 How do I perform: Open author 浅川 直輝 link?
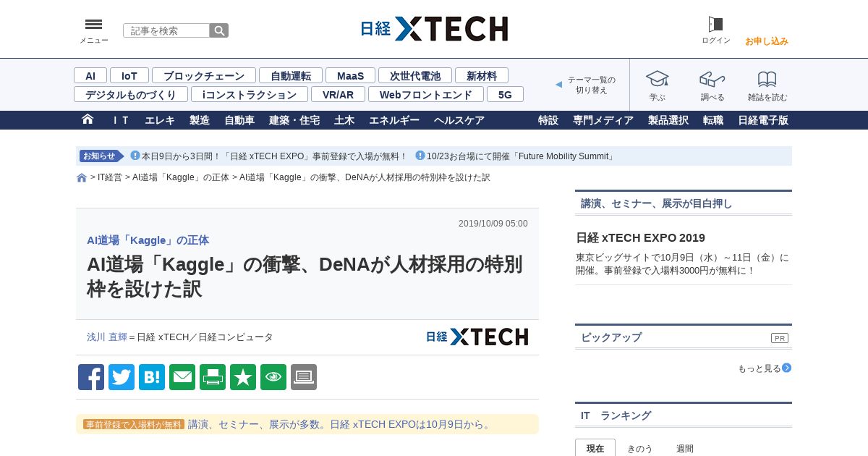point(107,337)
